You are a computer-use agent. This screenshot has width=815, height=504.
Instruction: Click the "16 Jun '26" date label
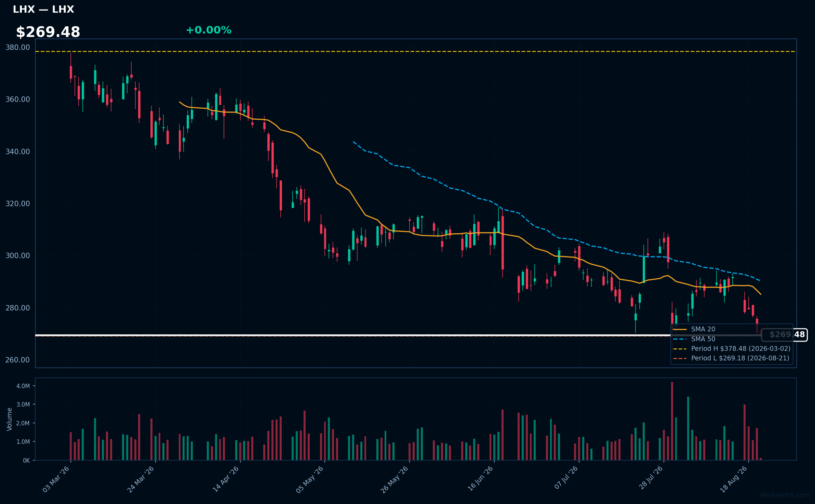click(480, 479)
